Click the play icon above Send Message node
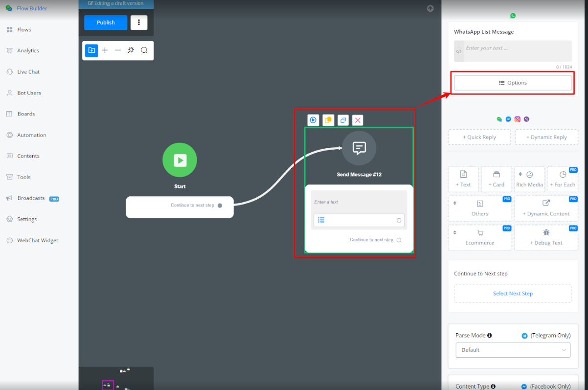The image size is (588, 390). (313, 120)
